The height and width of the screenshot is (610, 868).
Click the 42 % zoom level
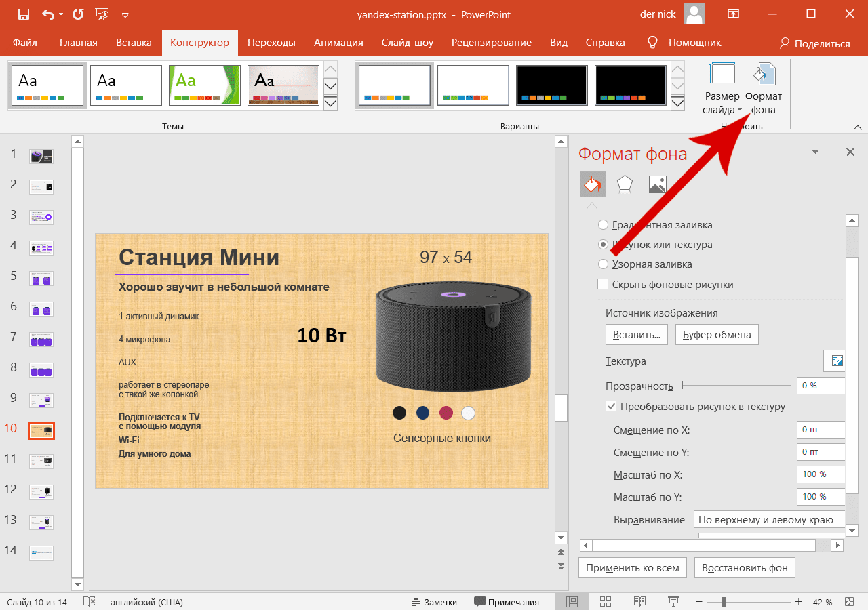click(x=823, y=602)
